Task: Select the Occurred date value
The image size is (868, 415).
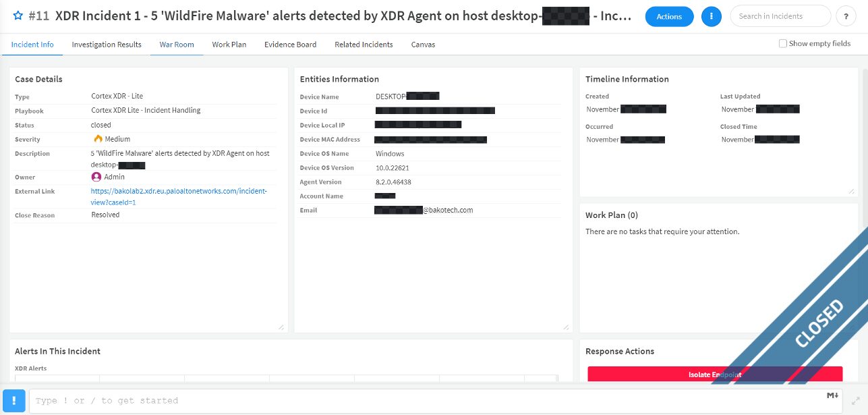Action: coord(625,140)
